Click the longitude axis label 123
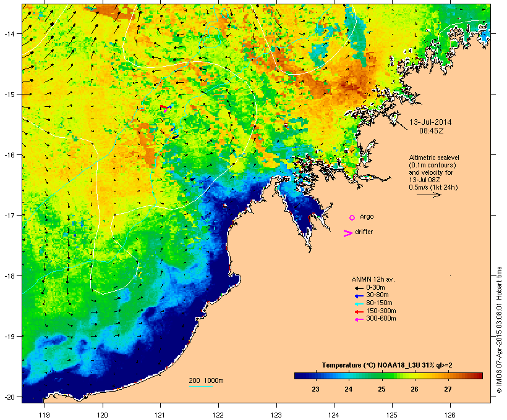507x420 pixels. coord(276,415)
